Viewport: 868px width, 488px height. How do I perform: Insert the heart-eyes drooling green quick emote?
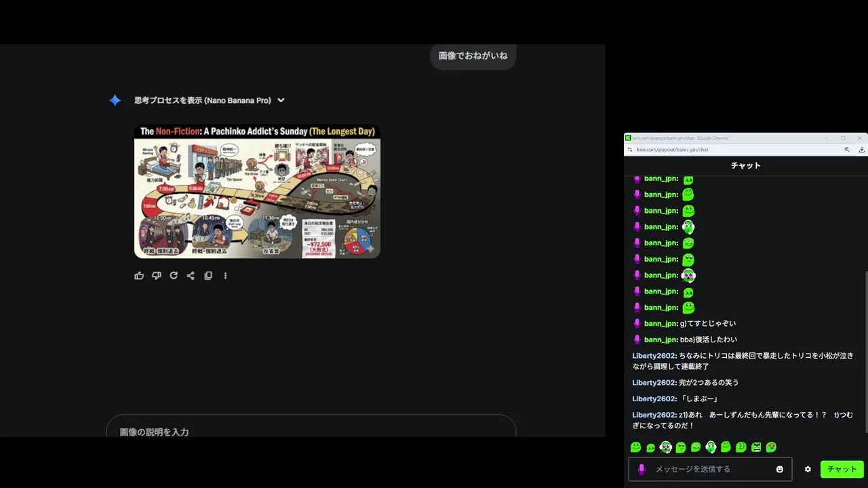pos(771,447)
